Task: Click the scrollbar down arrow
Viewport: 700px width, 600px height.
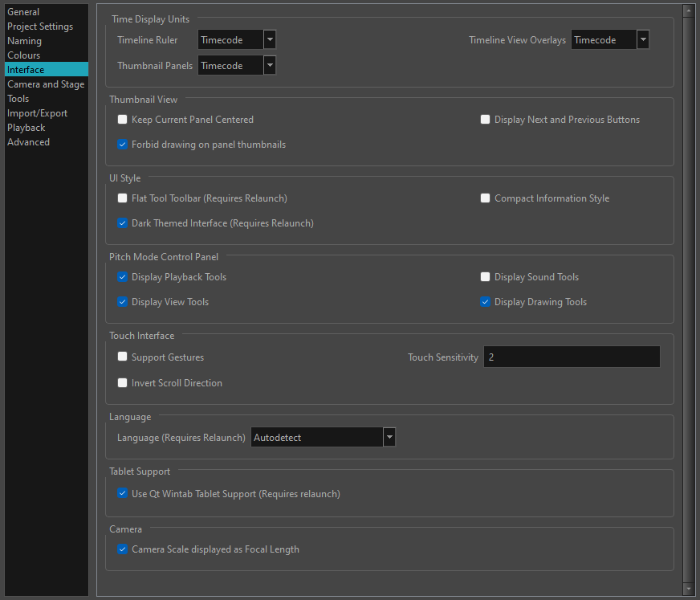Action: click(687, 589)
